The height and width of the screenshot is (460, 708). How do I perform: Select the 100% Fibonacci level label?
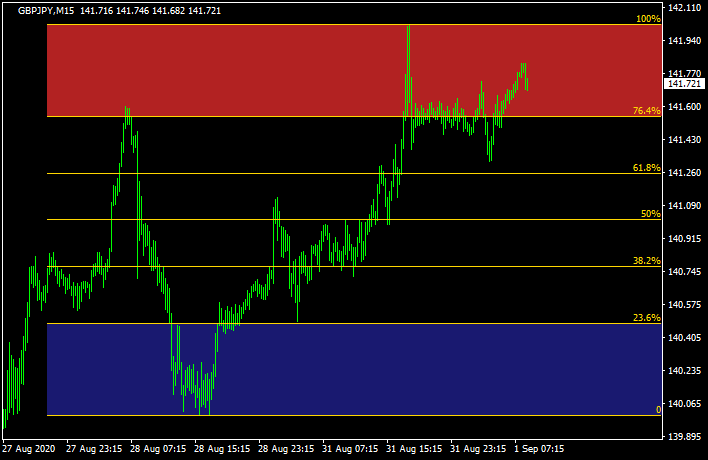click(648, 19)
